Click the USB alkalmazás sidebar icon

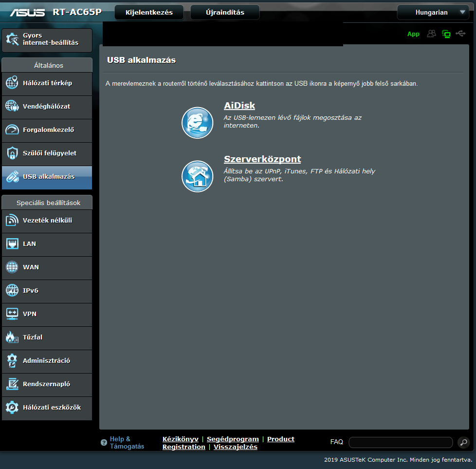click(x=12, y=176)
